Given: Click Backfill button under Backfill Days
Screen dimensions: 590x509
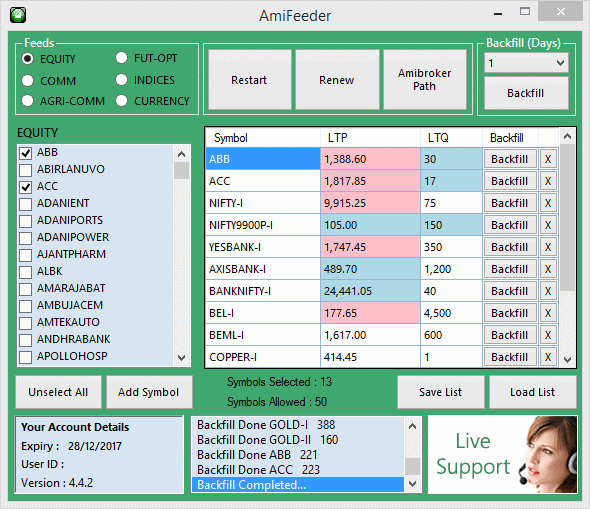Looking at the screenshot, I should click(526, 93).
